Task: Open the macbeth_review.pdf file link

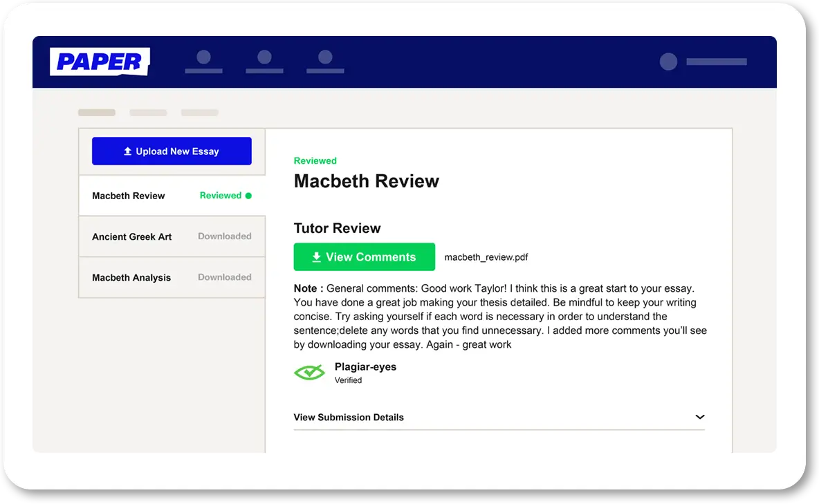Action: point(486,256)
